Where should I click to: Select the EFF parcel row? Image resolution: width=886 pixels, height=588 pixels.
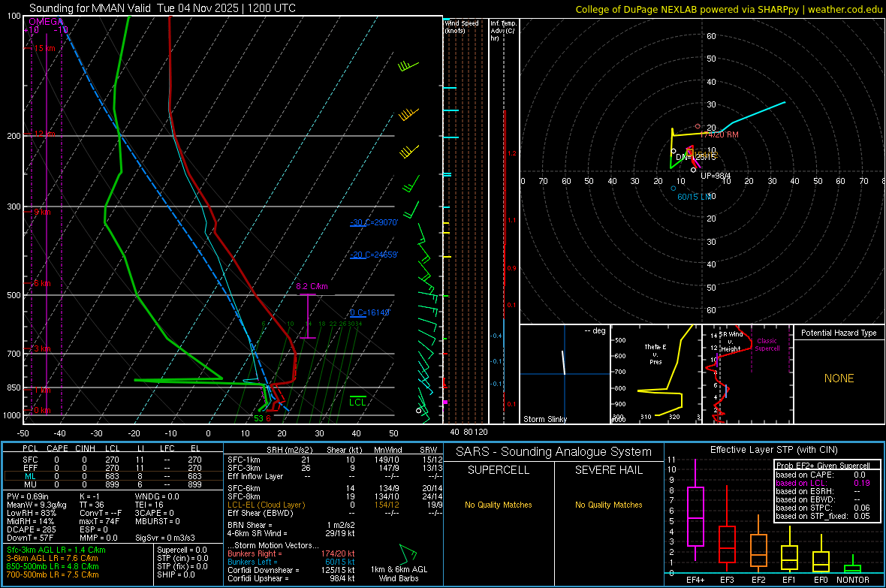[x=112, y=468]
